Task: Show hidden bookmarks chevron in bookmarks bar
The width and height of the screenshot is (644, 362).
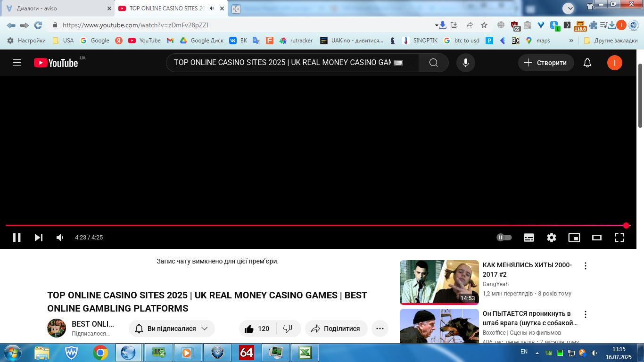Action: [x=571, y=41]
